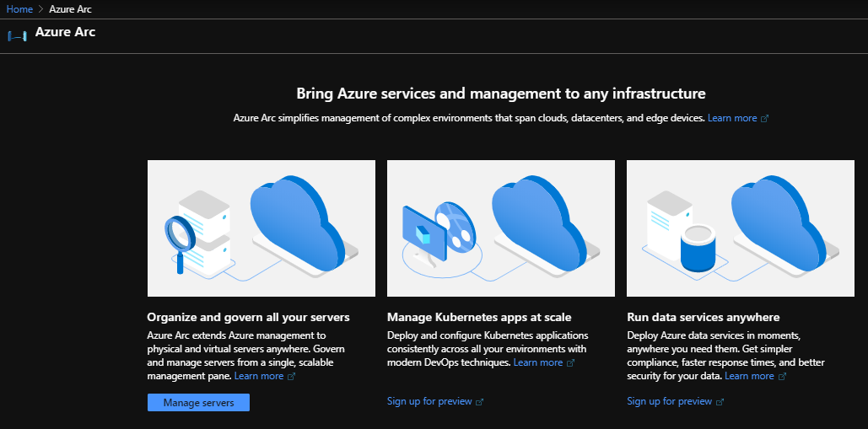Viewport: 868px width, 429px height.
Task: Click external link icon beside top Learn more
Action: tap(764, 118)
